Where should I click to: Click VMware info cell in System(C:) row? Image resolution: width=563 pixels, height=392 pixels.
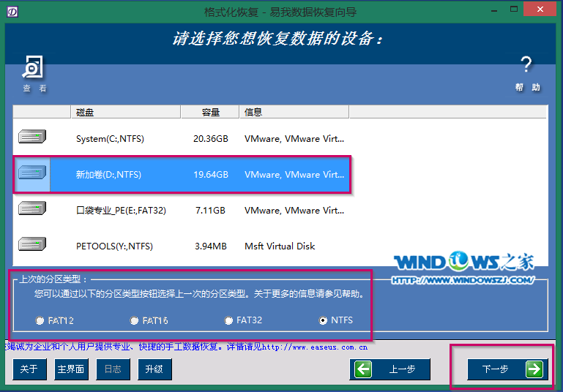tap(294, 139)
